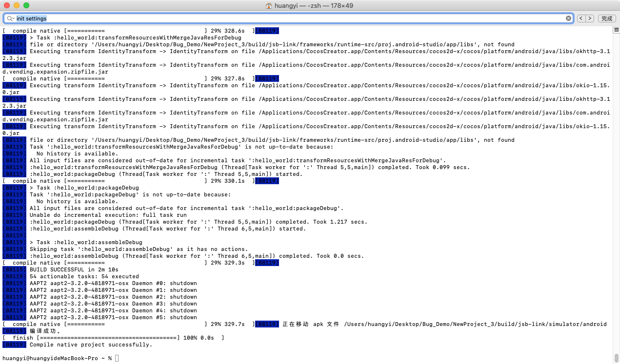The height and width of the screenshot is (364, 620).
Task: Click the home folder icon in title bar
Action: pos(269,5)
